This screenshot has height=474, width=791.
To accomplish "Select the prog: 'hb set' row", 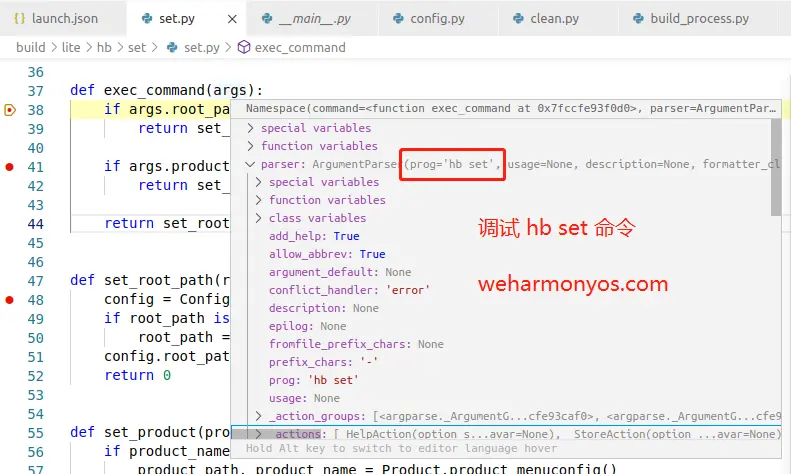I will 313,380.
